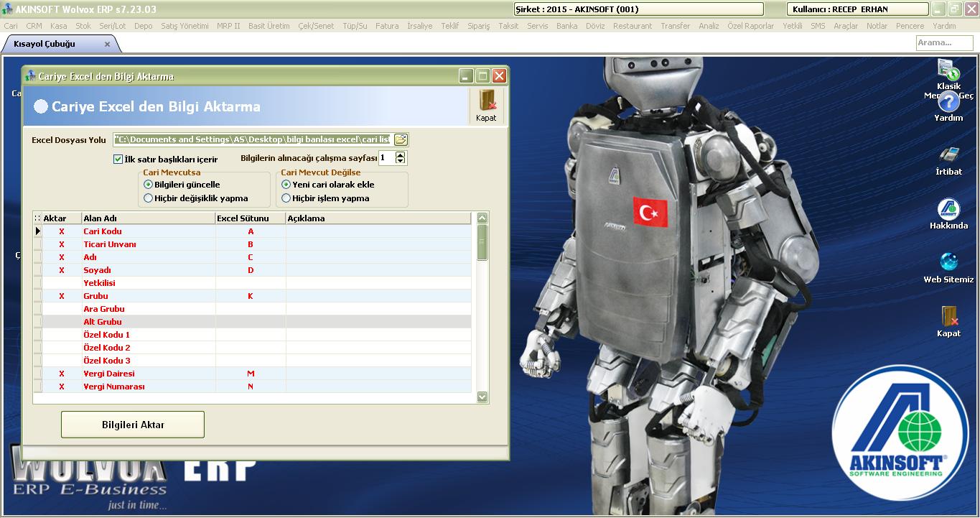Image resolution: width=980 pixels, height=518 pixels.
Task: Open Yardım desktop shortcut icon
Action: (948, 101)
